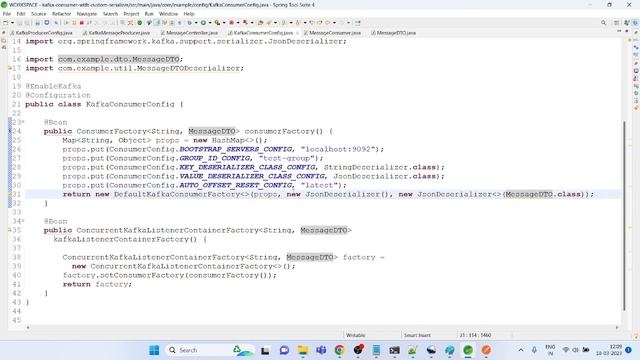The height and width of the screenshot is (360, 640).
Task: Show hidden system tray icons
Action: [x=521, y=350]
